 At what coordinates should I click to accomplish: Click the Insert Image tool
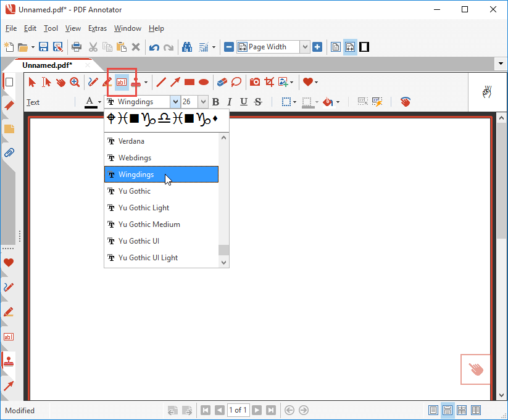283,82
